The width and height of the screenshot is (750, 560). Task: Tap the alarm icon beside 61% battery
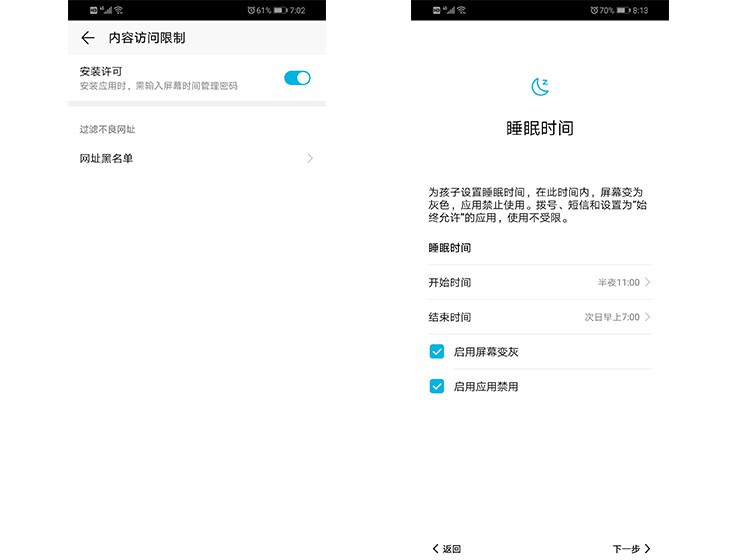click(250, 10)
